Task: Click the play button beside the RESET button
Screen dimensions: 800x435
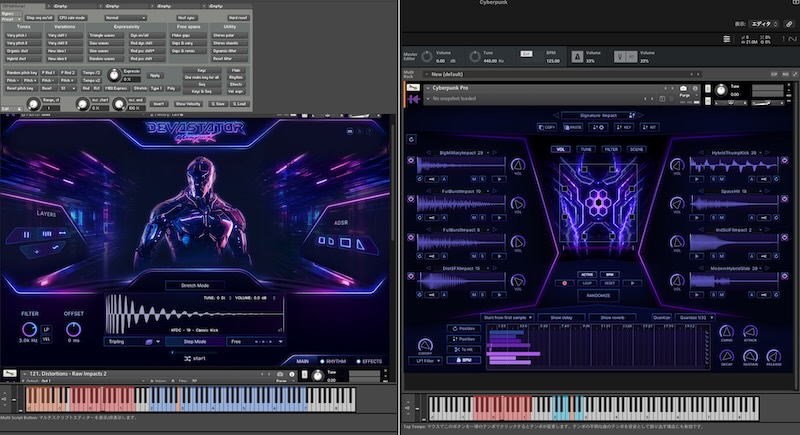Action: coord(633,283)
